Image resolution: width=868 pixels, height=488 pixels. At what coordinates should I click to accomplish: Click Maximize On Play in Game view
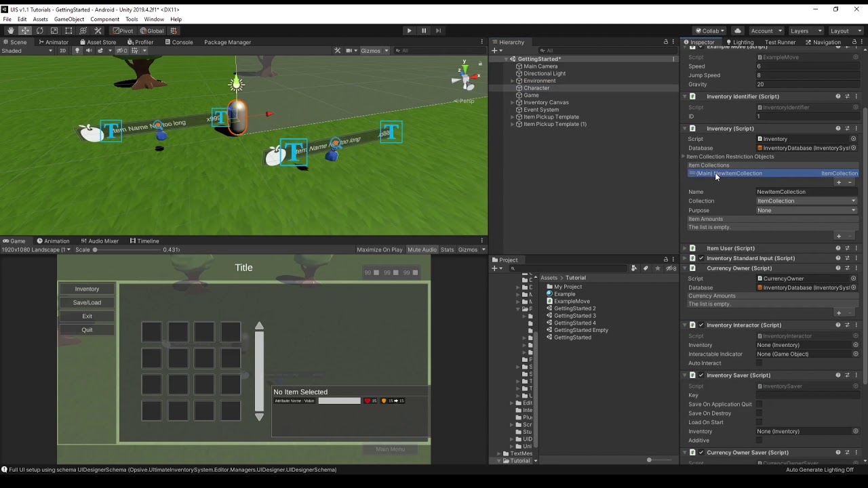coord(379,250)
